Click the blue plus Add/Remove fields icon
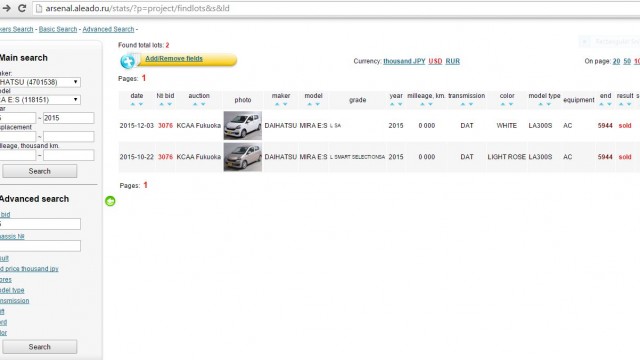The height and width of the screenshot is (360, 640). (x=128, y=62)
